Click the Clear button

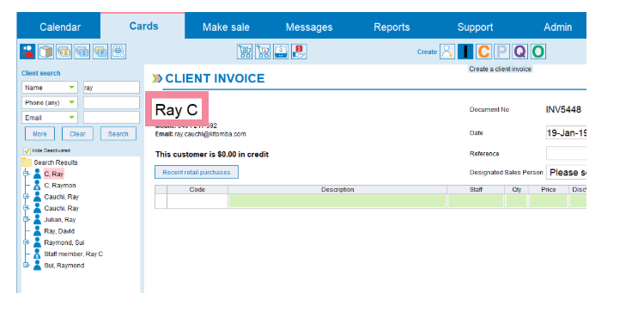coord(77,134)
